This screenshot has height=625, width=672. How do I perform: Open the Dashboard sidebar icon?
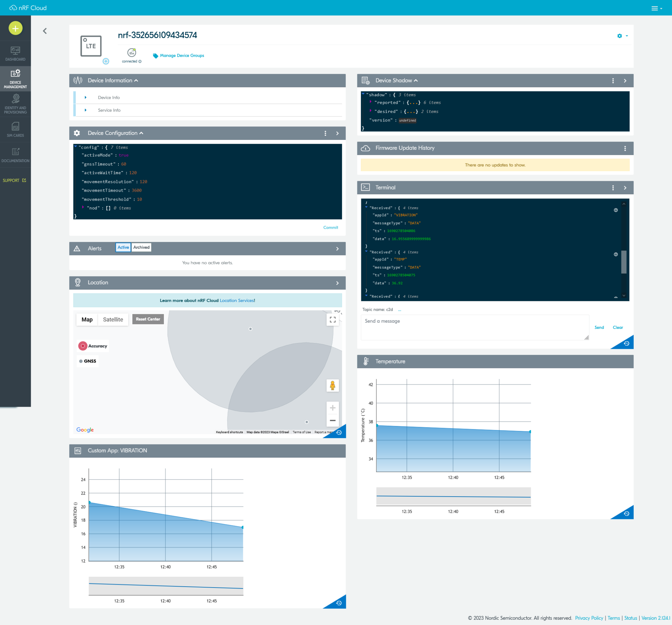tap(15, 54)
